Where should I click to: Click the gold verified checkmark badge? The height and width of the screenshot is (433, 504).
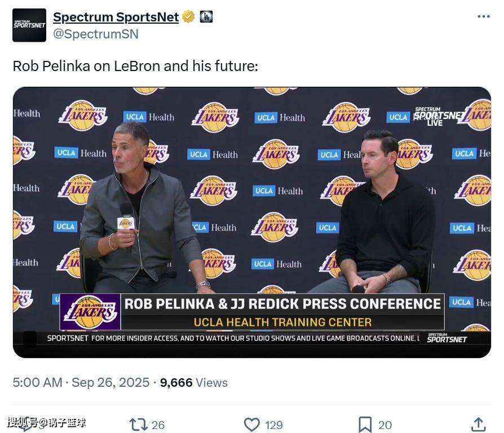click(x=188, y=17)
